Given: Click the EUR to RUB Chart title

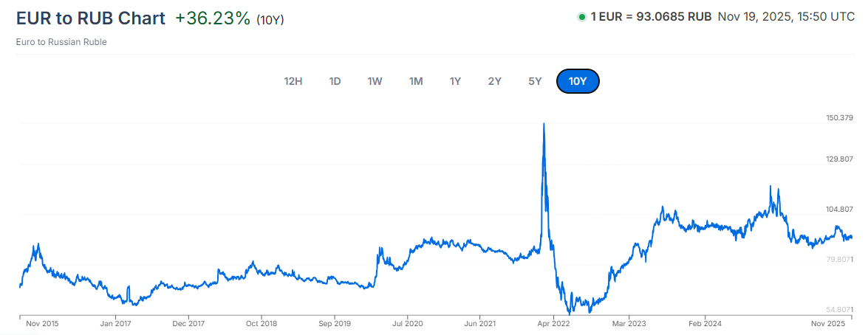Looking at the screenshot, I should pyautogui.click(x=91, y=18).
